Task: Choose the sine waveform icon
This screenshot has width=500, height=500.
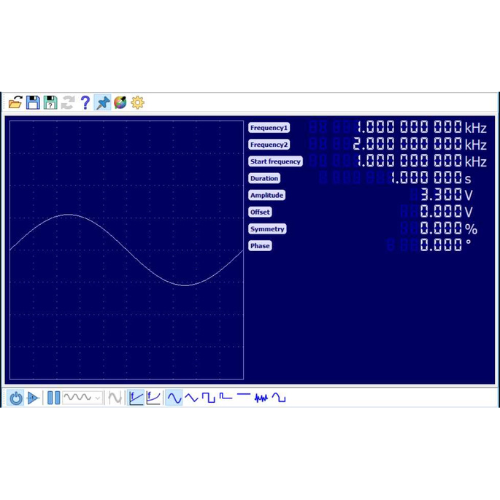Action: tap(174, 398)
